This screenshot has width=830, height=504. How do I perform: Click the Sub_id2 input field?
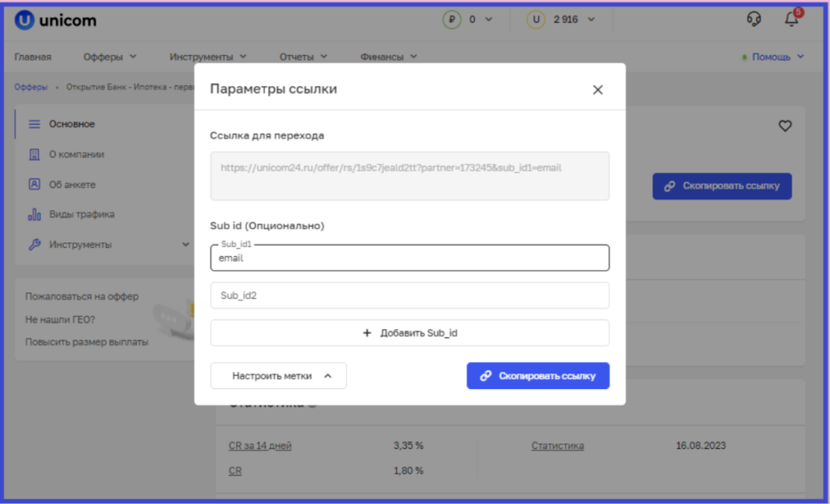coord(409,296)
